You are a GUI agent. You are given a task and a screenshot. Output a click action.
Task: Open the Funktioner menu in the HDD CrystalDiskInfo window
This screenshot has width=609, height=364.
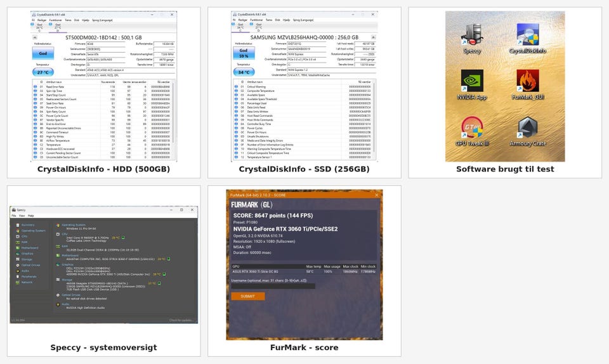coord(55,20)
